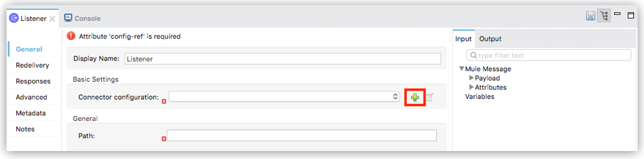Close the Listener tab
Viewport: 644px width, 159px height.
coord(52,19)
